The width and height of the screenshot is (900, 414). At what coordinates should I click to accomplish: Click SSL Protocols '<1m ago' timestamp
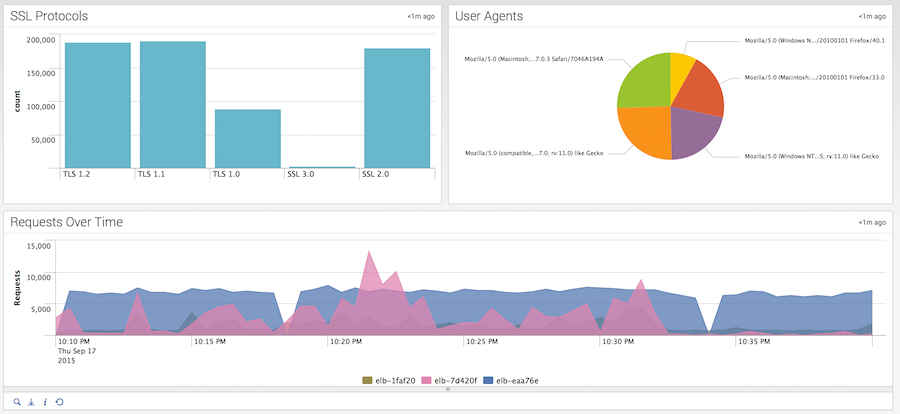tap(420, 16)
